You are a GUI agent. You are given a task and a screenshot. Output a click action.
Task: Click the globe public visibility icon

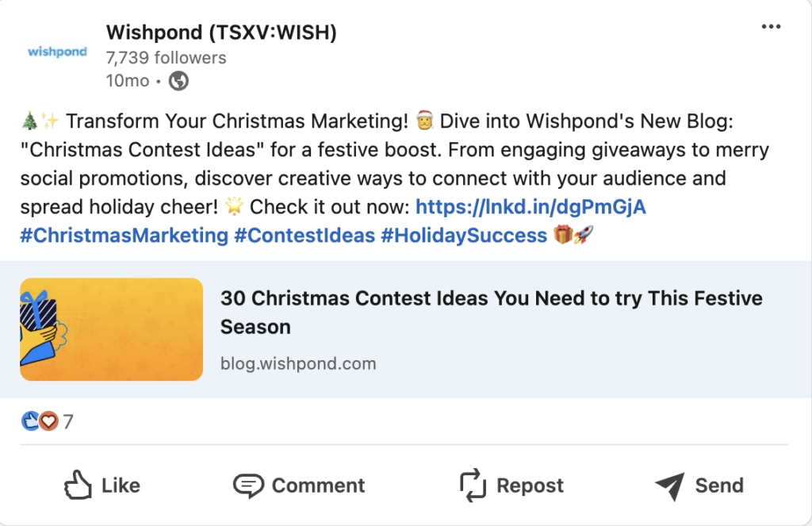(179, 80)
